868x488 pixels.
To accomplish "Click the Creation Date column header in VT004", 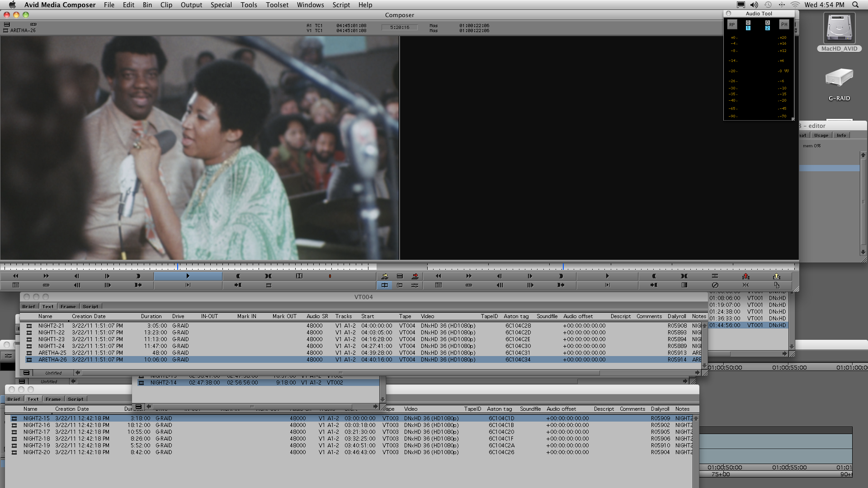I will 89,316.
